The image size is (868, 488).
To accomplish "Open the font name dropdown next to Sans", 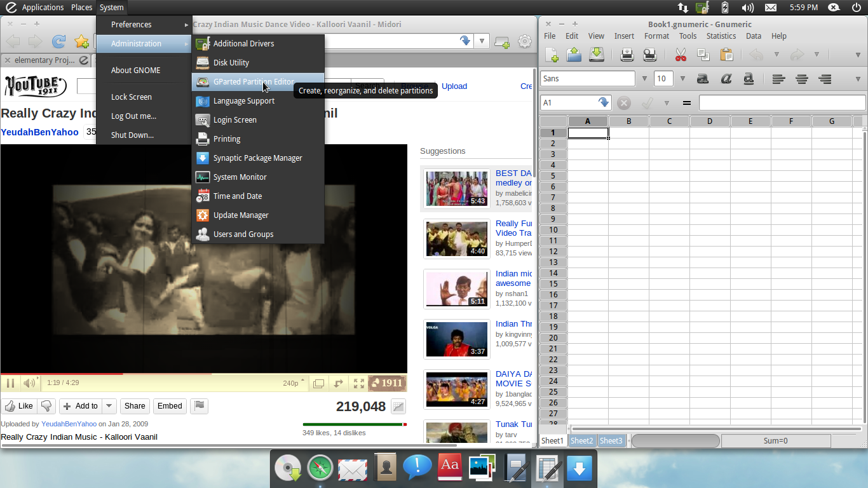I will [x=644, y=79].
